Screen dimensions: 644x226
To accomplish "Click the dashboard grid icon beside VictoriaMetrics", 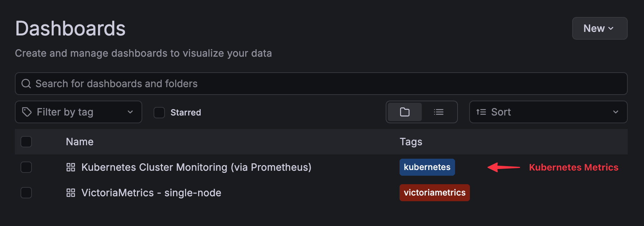I will [71, 193].
